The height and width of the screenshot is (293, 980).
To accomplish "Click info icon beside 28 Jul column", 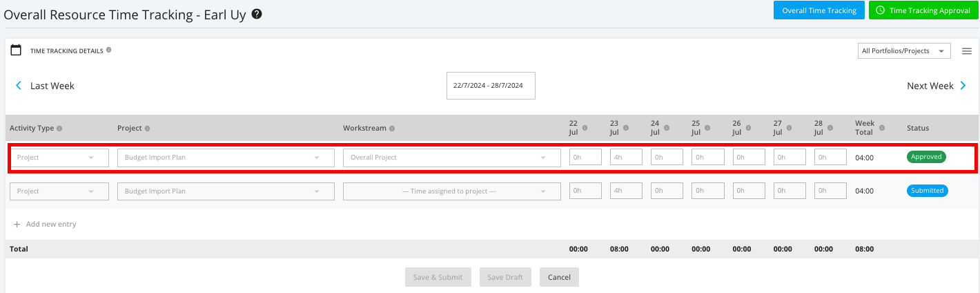I will 831,128.
